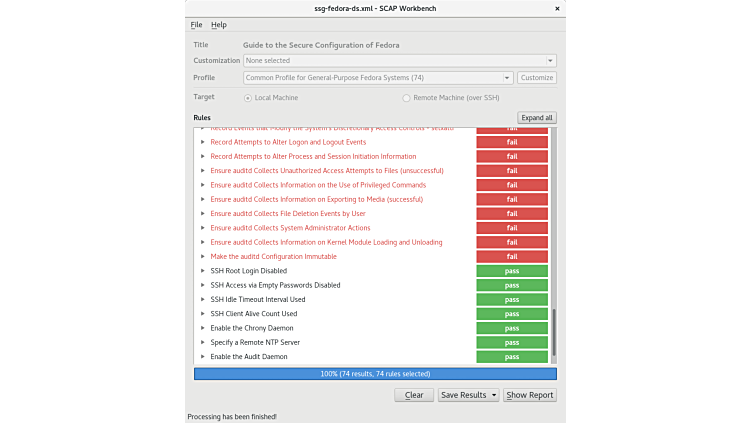Click Show Report
This screenshot has height=423, width=752.
tap(529, 395)
